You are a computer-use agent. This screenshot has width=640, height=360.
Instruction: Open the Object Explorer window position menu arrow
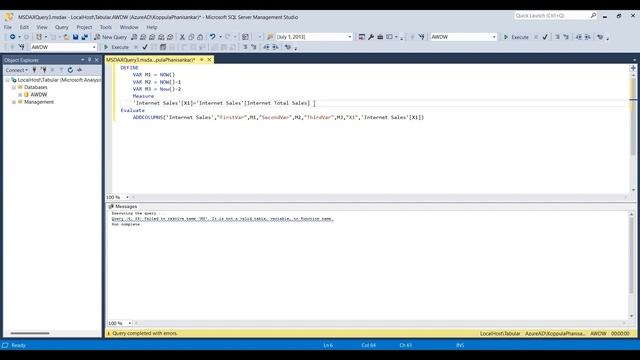pyautogui.click(x=82, y=60)
